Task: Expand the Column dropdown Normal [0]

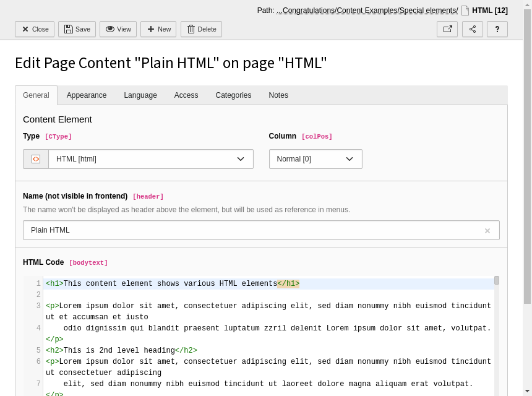Action: pyautogui.click(x=315, y=159)
